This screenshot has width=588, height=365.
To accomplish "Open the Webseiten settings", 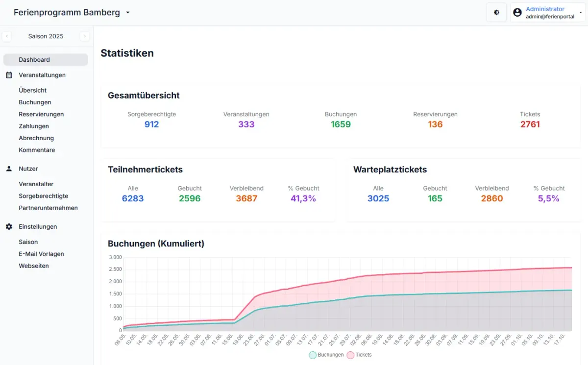I will (x=33, y=266).
